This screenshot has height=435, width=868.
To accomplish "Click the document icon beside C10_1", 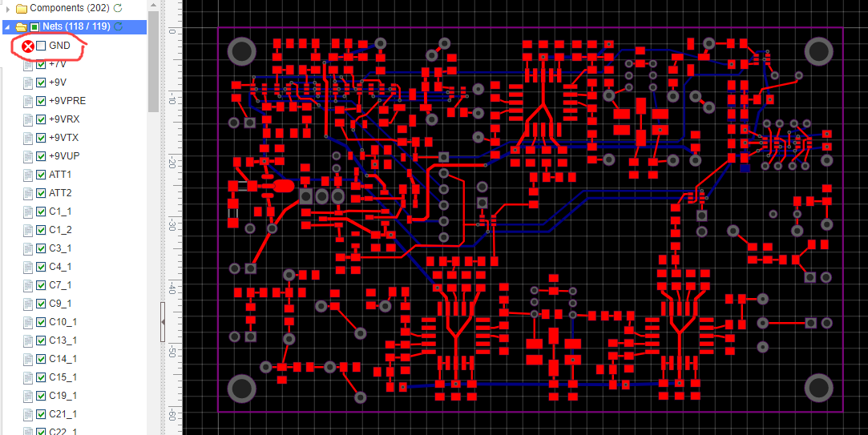I will 28,322.
